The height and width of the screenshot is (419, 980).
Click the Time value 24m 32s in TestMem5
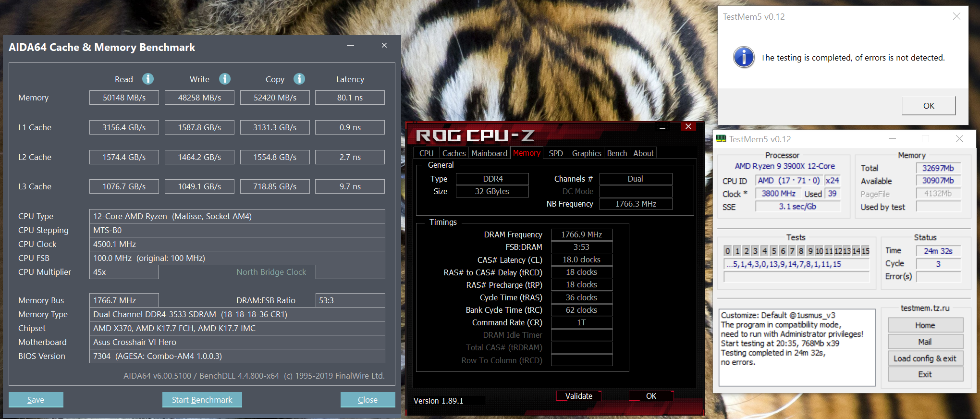coord(939,251)
